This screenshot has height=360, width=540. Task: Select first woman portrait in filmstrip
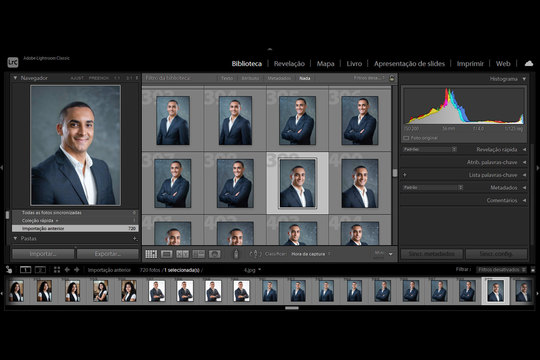coord(16,291)
